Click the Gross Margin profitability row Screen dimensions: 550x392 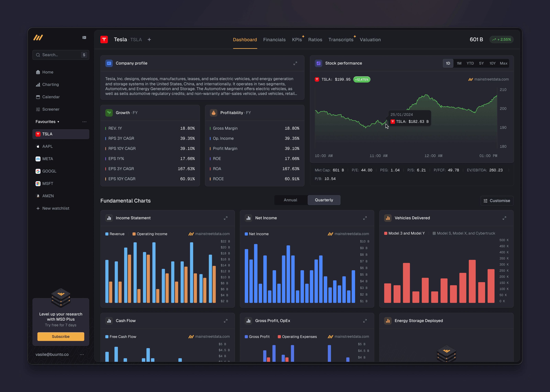255,128
